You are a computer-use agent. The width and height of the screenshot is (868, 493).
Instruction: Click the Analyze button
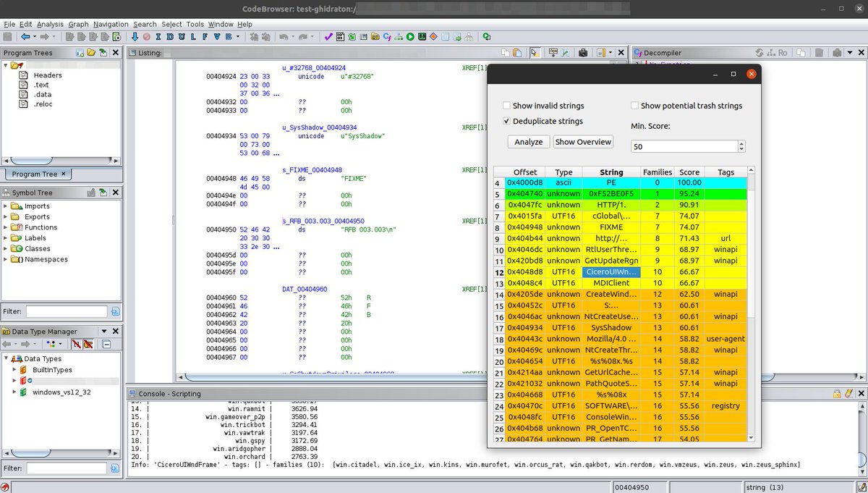(529, 142)
